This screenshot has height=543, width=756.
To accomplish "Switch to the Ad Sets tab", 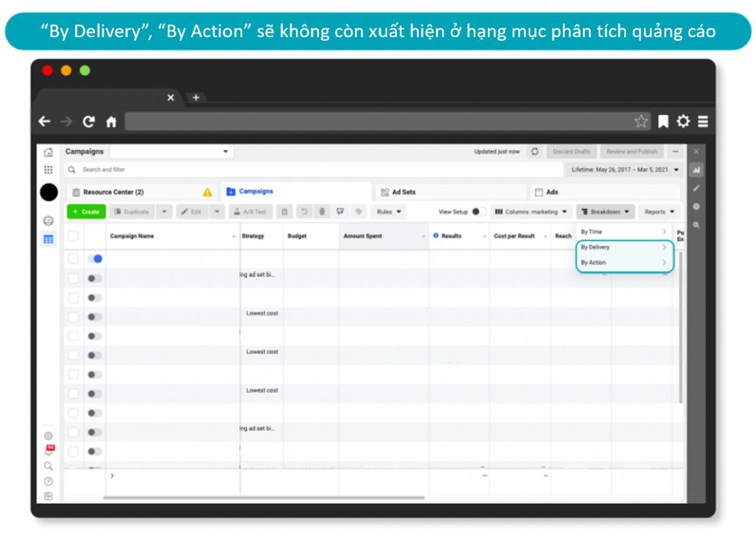I will point(451,192).
